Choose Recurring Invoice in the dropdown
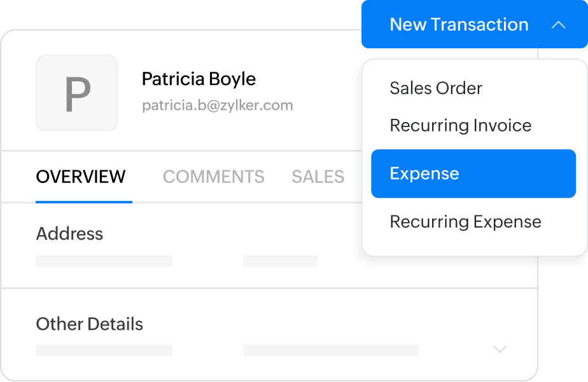Image resolution: width=588 pixels, height=382 pixels. 460,126
